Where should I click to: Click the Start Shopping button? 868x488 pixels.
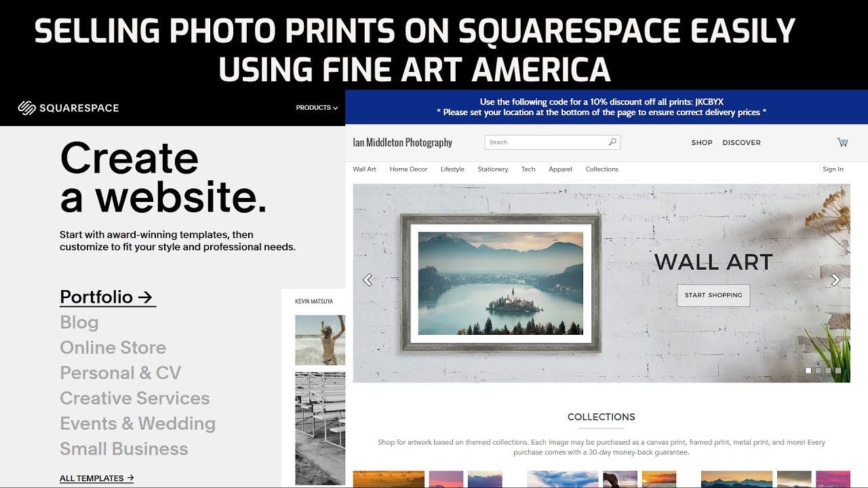pos(713,296)
